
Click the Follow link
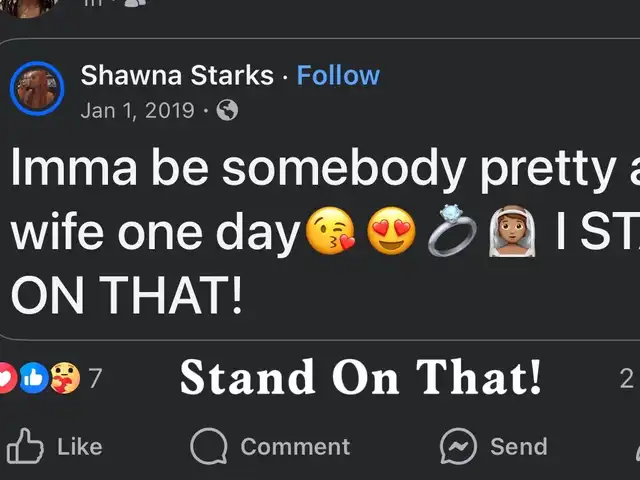[x=338, y=76]
